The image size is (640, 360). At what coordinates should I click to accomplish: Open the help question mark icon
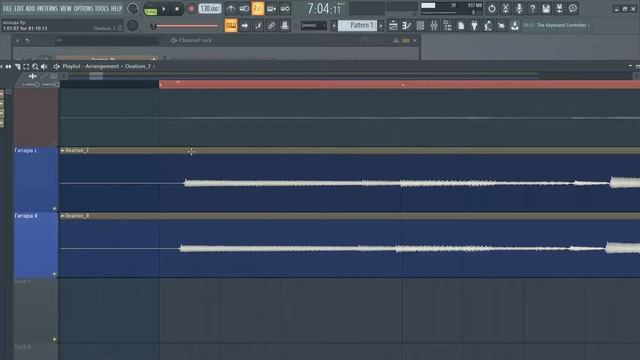point(532,9)
